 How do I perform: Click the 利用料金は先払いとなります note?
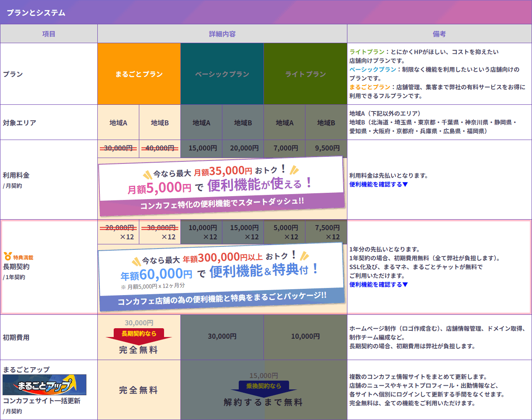tap(389, 176)
